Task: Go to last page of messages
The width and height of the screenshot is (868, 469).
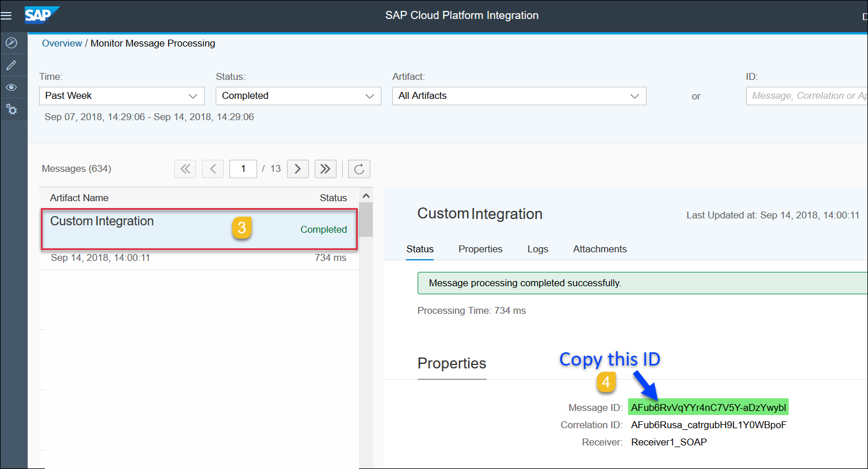Action: point(326,169)
